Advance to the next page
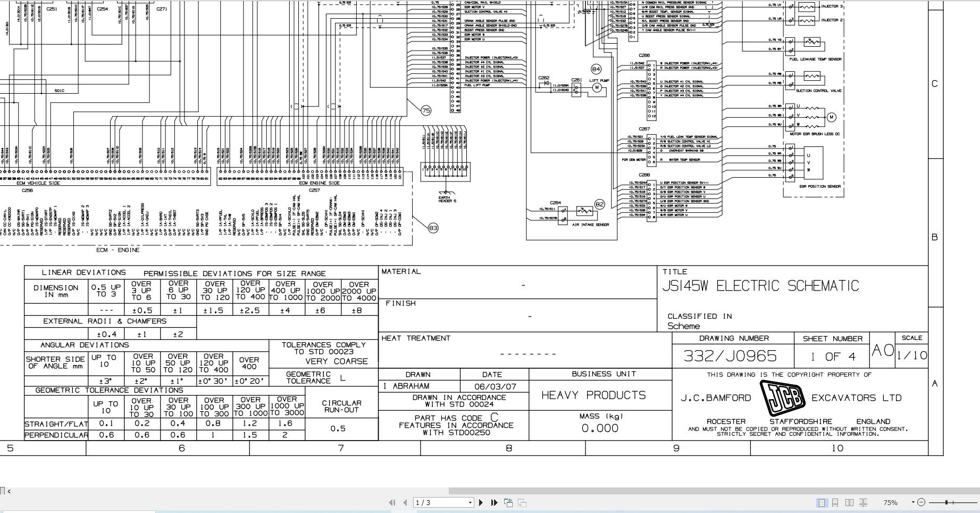The width and height of the screenshot is (980, 513). coord(481,502)
